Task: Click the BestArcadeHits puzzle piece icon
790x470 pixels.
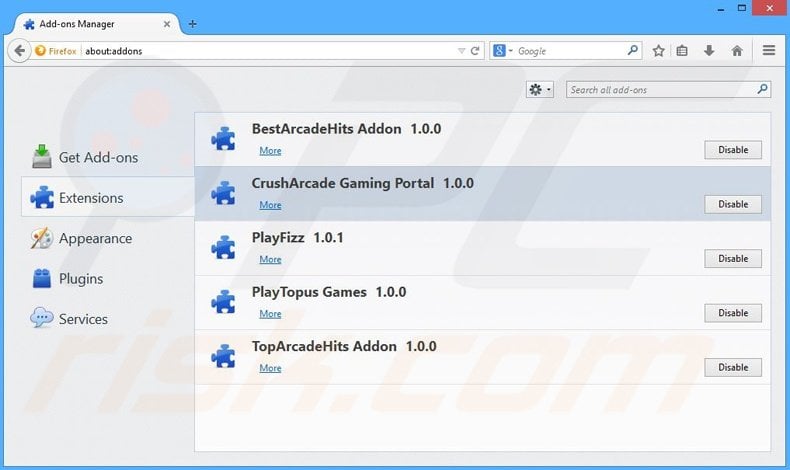Action: [x=223, y=139]
